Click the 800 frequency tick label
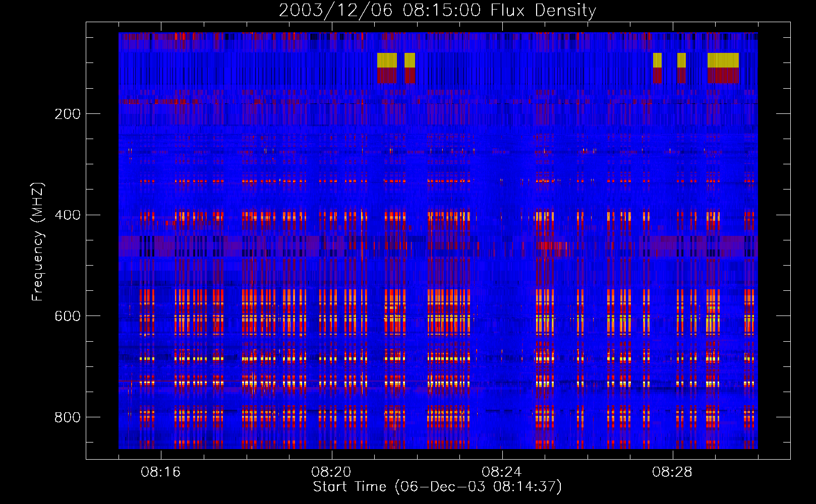This screenshot has width=816, height=504. [x=68, y=417]
